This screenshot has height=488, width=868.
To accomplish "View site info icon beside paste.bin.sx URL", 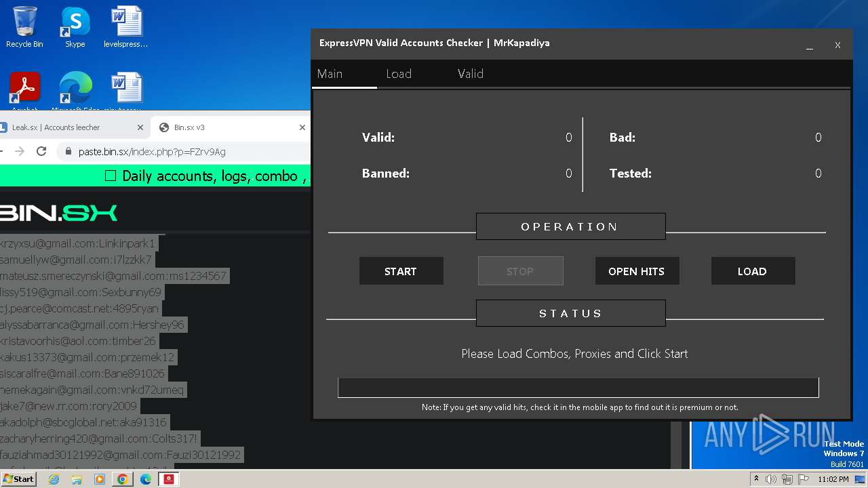I will click(67, 152).
